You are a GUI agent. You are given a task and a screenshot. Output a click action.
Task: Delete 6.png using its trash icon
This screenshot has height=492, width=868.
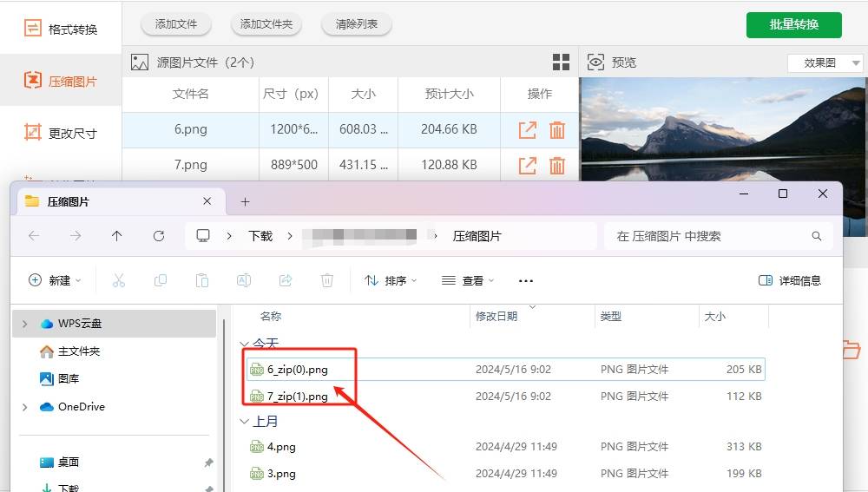pyautogui.click(x=557, y=130)
